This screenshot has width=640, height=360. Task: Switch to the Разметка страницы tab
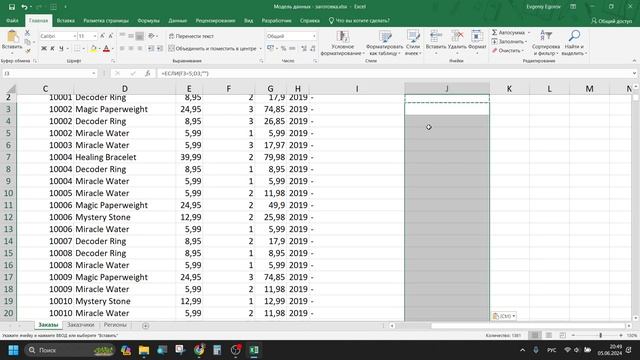click(106, 20)
